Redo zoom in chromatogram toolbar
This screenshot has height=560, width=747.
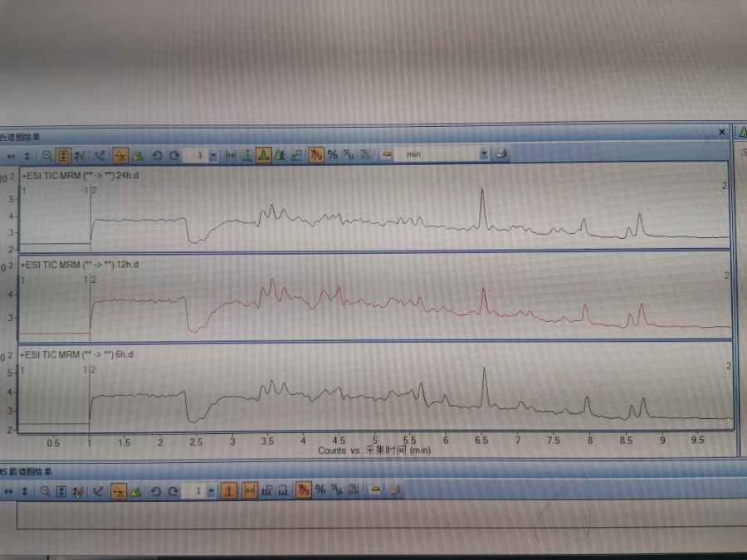(x=174, y=155)
